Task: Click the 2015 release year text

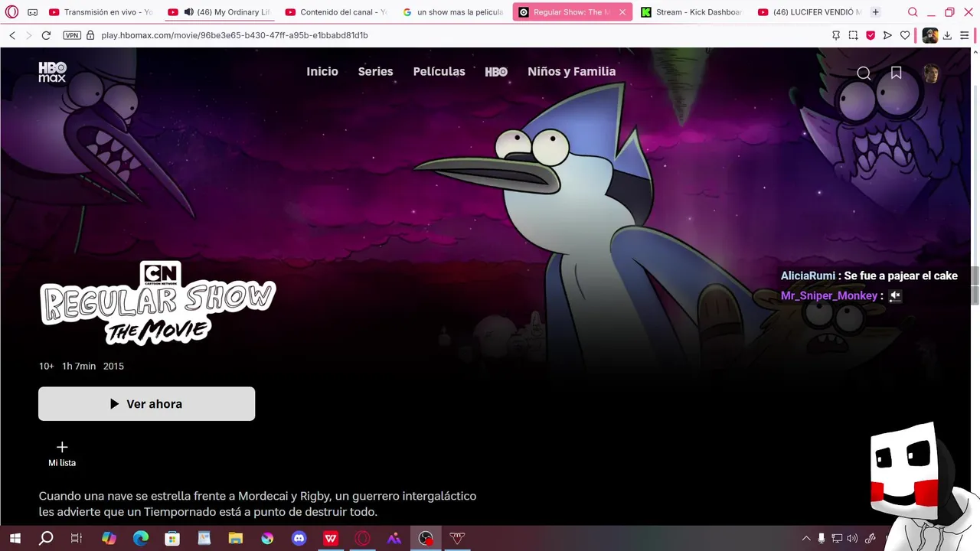Action: (x=113, y=366)
